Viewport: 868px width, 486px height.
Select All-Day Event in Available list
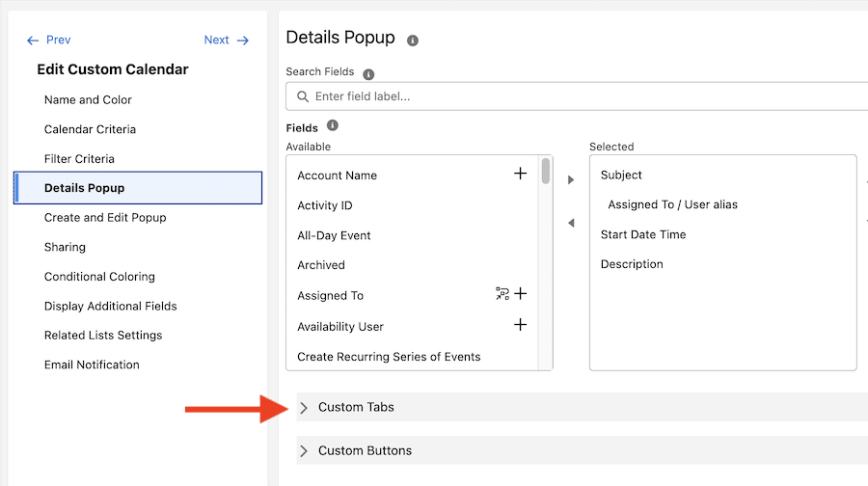[x=334, y=236]
